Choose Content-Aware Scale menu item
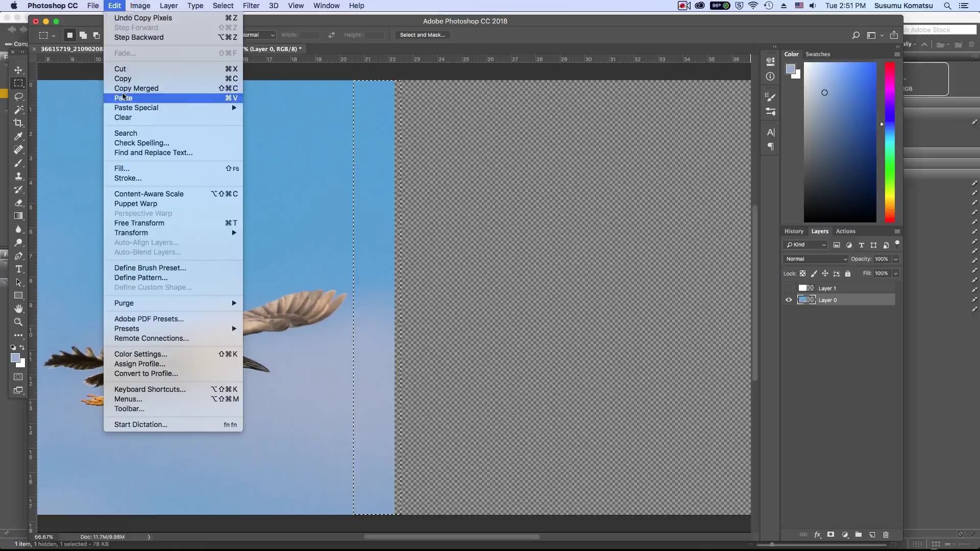This screenshot has width=980, height=551. (x=173, y=194)
